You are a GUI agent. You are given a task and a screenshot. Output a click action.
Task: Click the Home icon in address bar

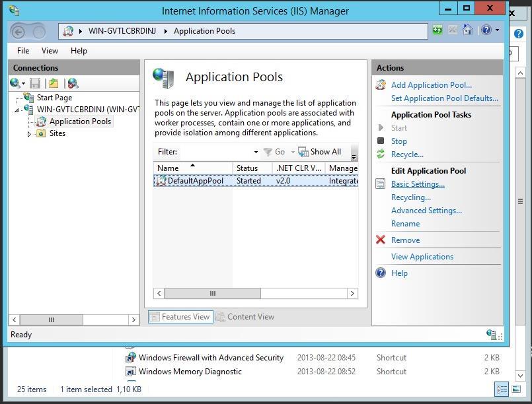click(467, 30)
